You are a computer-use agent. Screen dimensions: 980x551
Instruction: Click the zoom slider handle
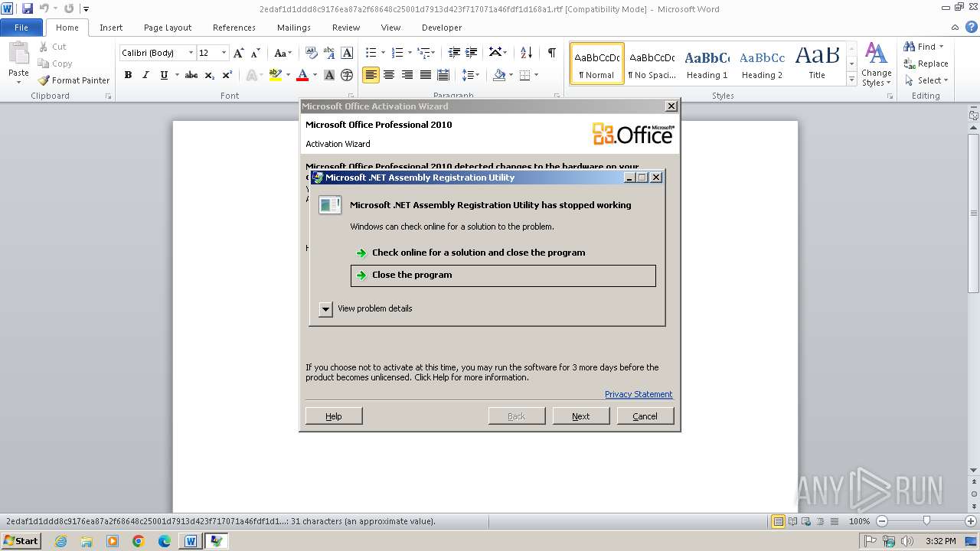coord(926,521)
